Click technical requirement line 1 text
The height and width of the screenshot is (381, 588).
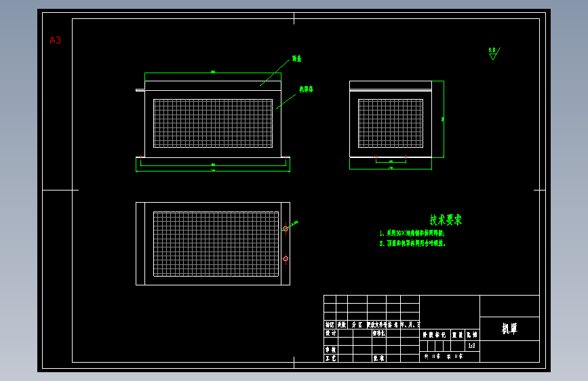click(x=412, y=233)
